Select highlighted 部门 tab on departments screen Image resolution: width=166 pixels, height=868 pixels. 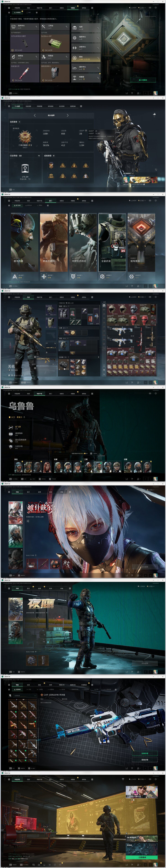click(x=50, y=200)
